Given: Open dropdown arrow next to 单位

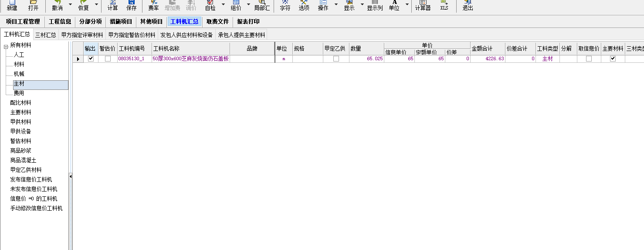Looking at the screenshot, I should coord(407,4).
